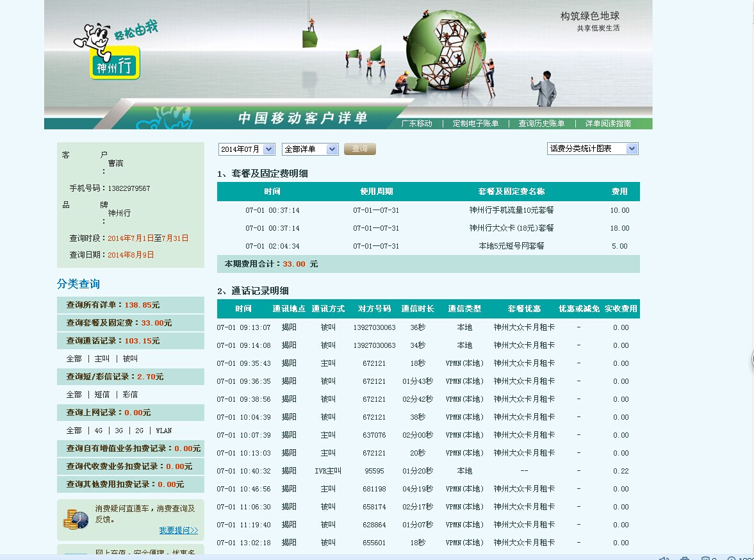Filter internet records by 3G
The width and height of the screenshot is (754, 560).
click(119, 431)
